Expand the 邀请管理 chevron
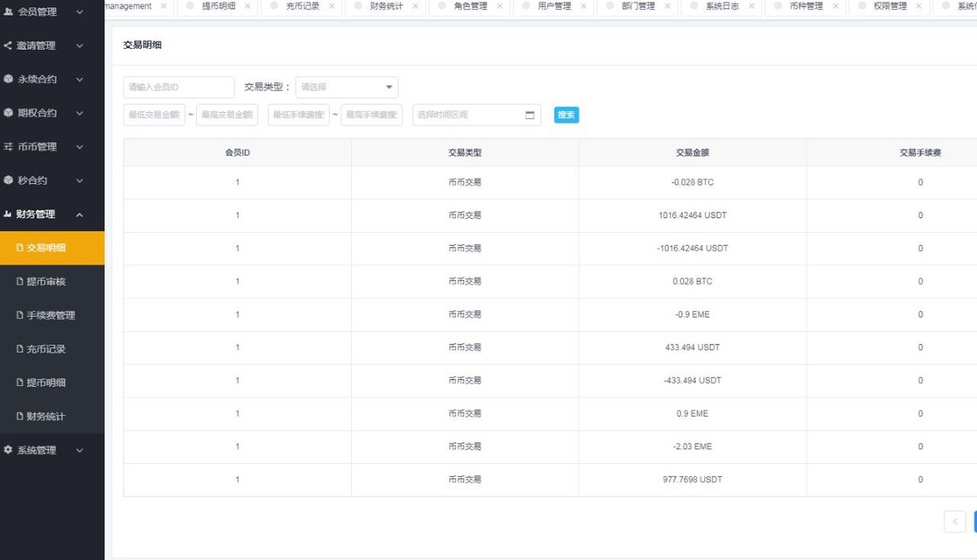Viewport: 977px width, 560px height. 79,46
